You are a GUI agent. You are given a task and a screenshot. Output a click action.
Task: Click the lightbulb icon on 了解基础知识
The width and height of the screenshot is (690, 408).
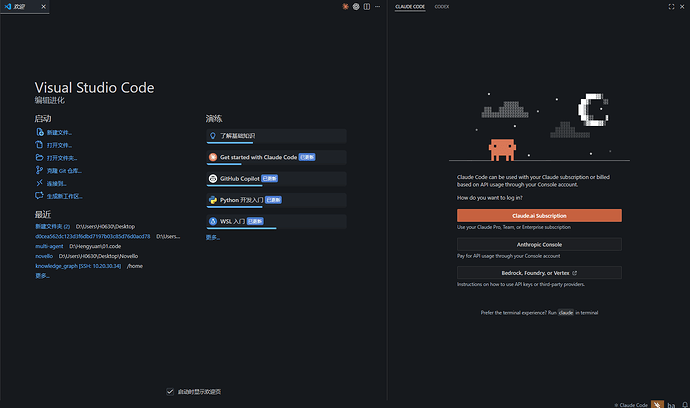pyautogui.click(x=213, y=136)
